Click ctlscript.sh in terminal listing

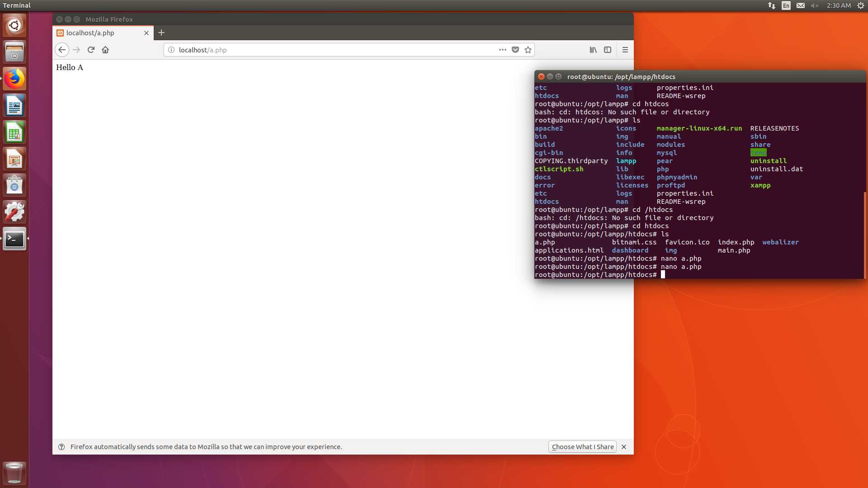559,169
